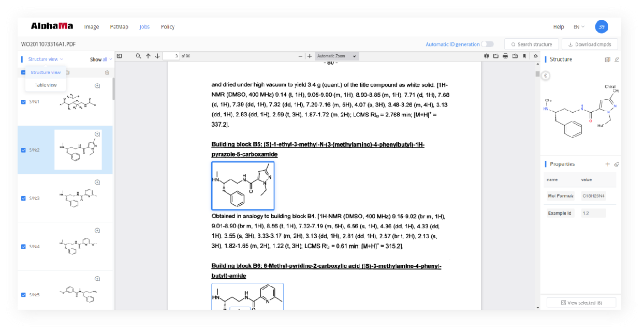Copy structure icon in Structure panel
Image resolution: width=644 pixels, height=332 pixels.
(x=608, y=59)
